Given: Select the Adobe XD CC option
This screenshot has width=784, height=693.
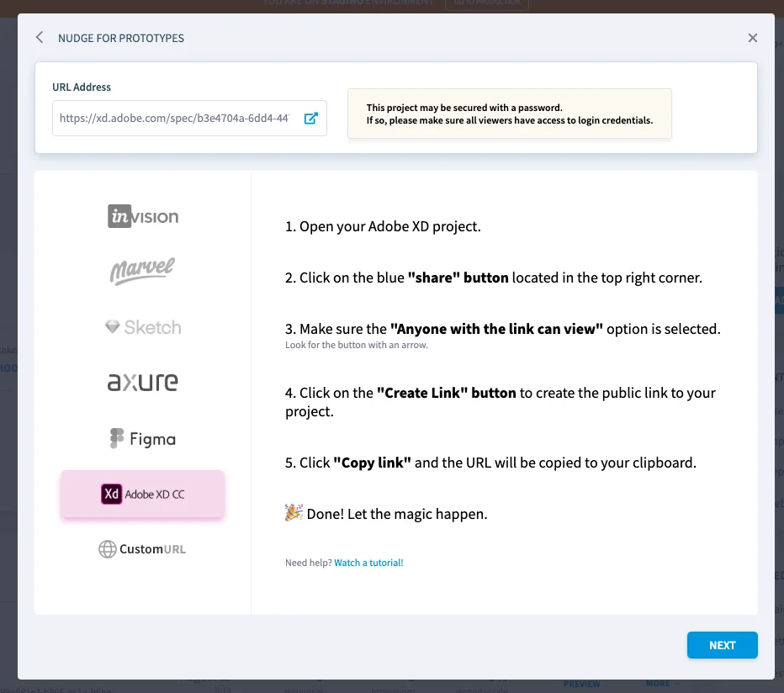Looking at the screenshot, I should (x=142, y=494).
